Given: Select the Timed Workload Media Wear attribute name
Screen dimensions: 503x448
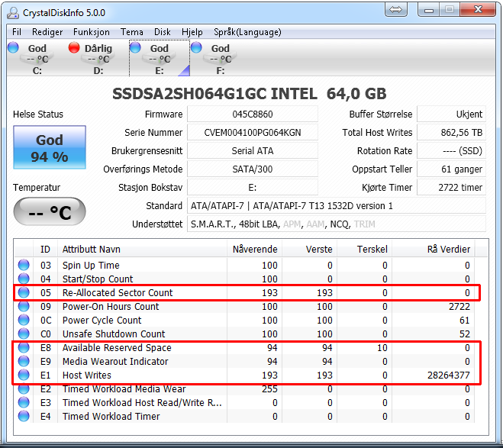Looking at the screenshot, I should (124, 389).
